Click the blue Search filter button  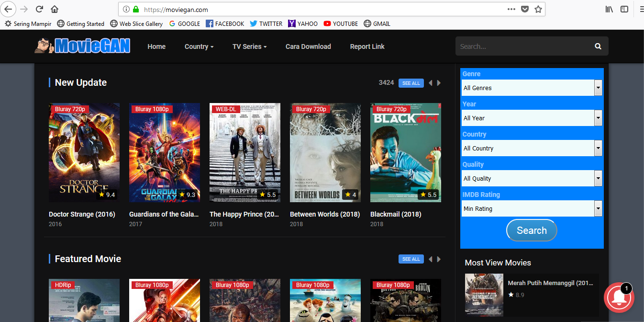click(532, 230)
